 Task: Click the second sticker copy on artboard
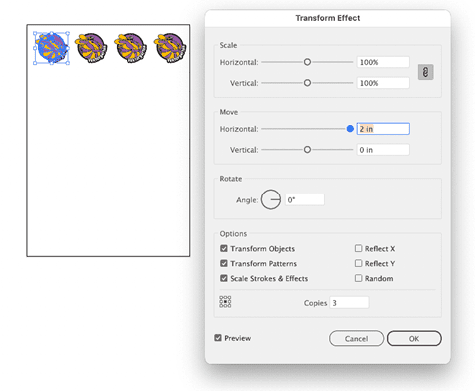pos(91,48)
